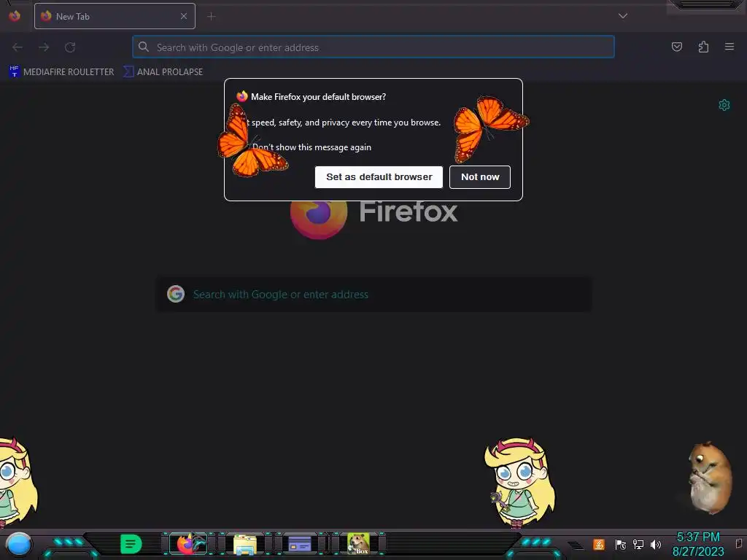Expand the list all tabs chevron
747x560 pixels.
tap(623, 16)
